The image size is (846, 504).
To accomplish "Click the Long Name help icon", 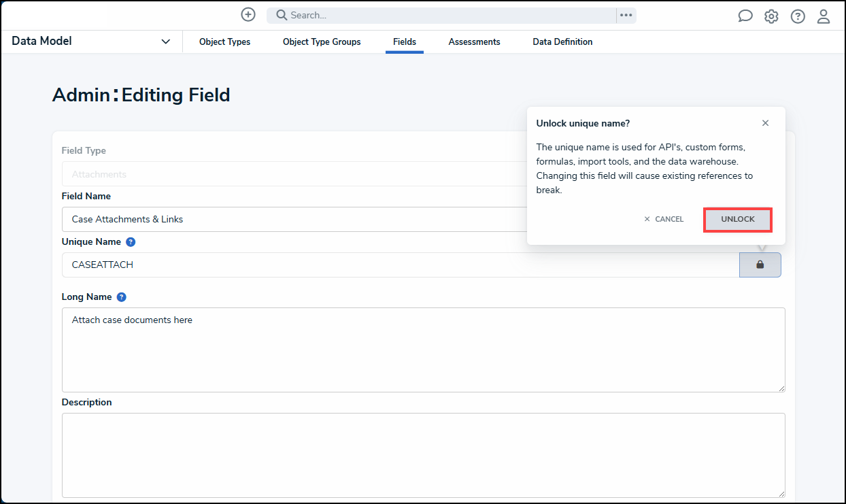I will pos(122,297).
